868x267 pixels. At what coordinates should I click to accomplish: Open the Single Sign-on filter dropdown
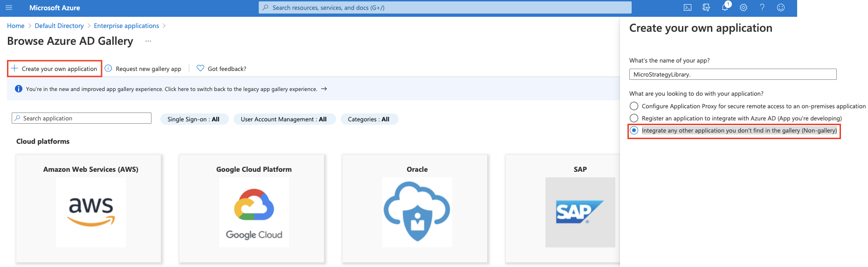coord(193,119)
